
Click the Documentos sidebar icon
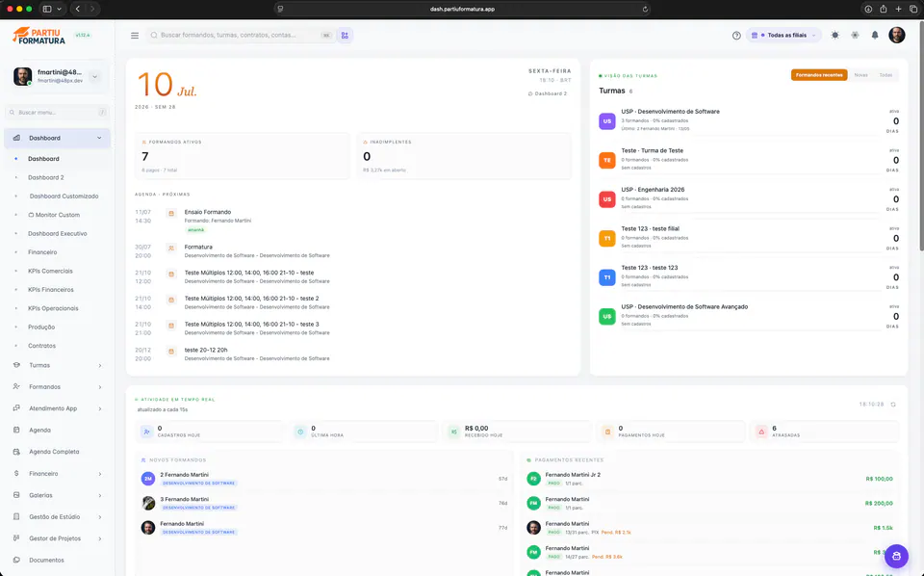coord(16,560)
